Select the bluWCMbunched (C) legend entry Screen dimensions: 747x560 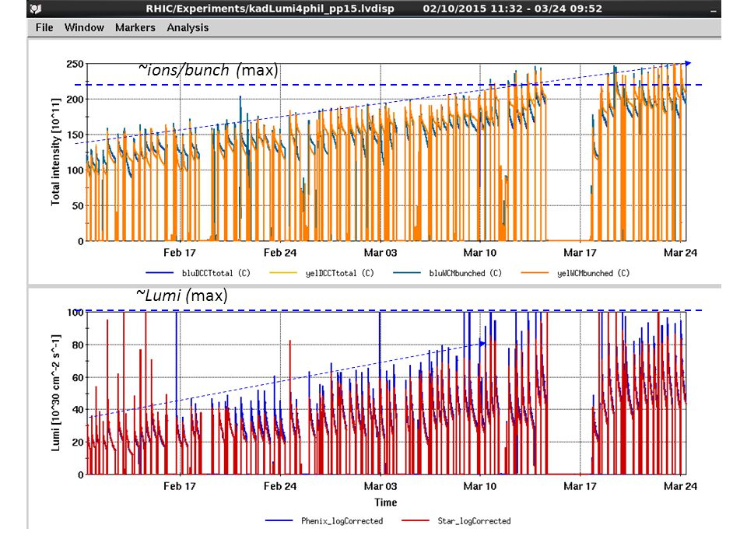click(x=465, y=273)
